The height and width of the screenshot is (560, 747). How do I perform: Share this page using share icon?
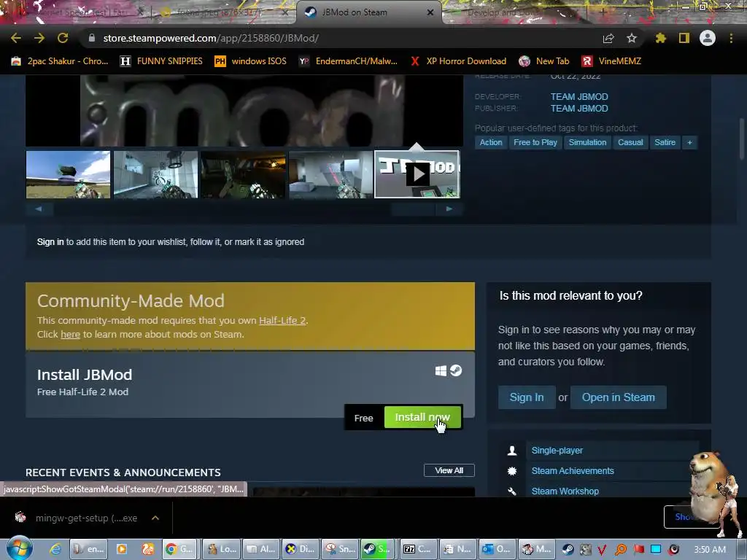coord(608,38)
